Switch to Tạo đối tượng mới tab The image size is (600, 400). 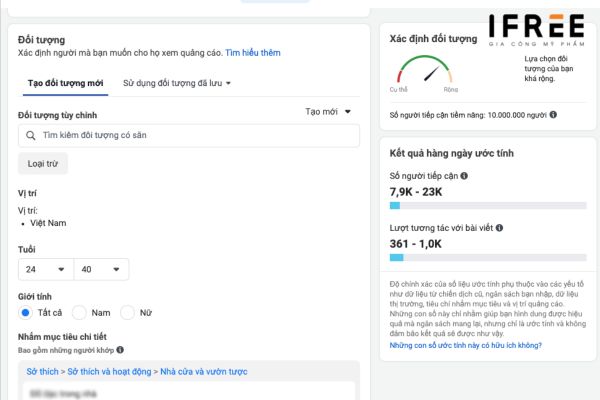point(65,83)
